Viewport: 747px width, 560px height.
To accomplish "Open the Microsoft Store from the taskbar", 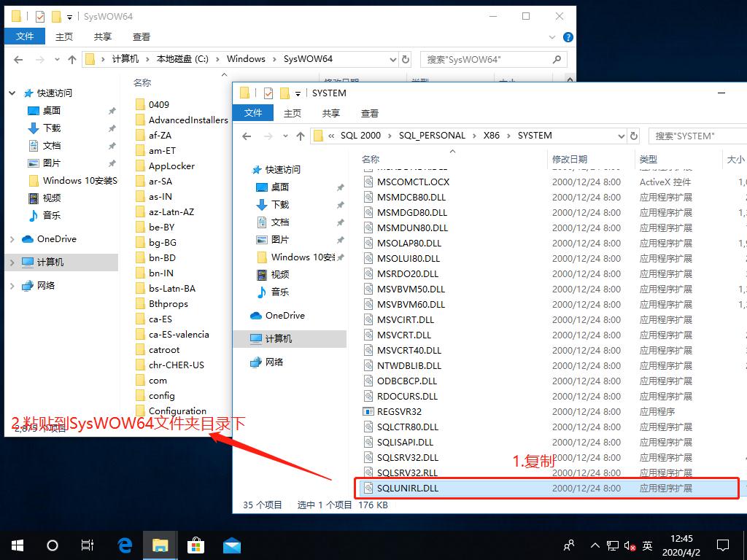I will pos(196,545).
